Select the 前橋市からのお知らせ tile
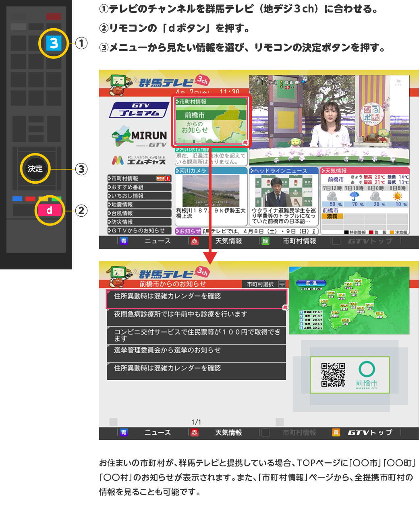This screenshot has width=419, height=532. click(x=211, y=121)
